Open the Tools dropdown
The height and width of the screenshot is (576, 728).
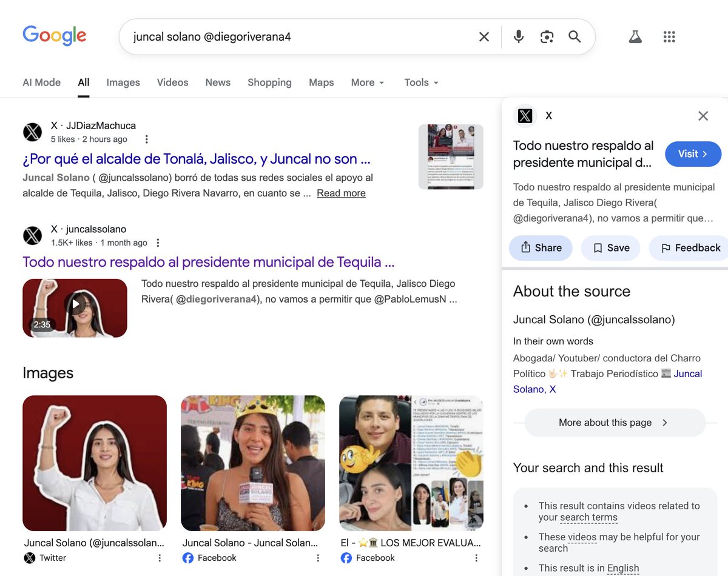(x=420, y=82)
